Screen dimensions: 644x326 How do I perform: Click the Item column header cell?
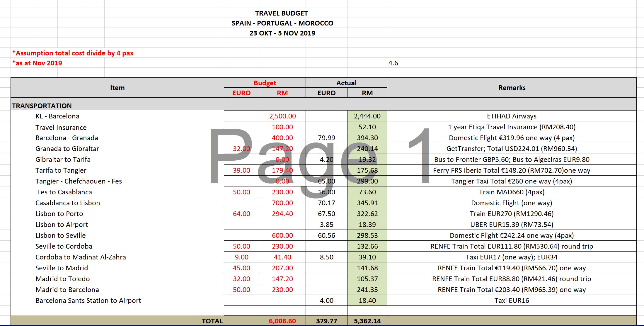click(117, 88)
